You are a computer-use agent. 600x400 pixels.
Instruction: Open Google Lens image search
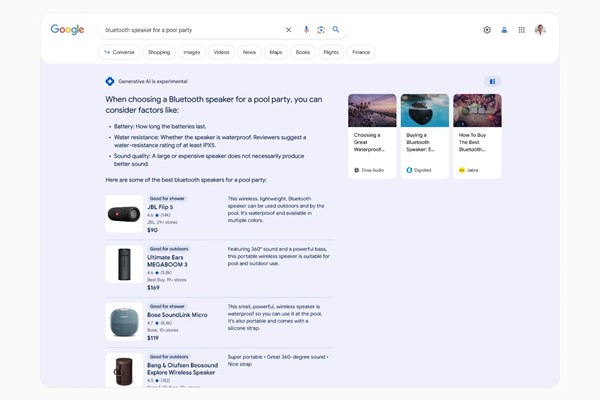[321, 30]
